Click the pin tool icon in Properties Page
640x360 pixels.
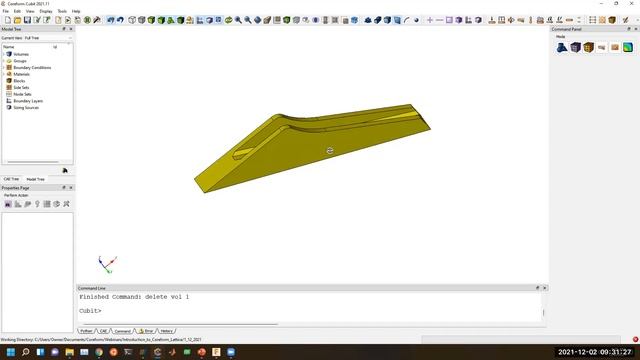point(37,204)
